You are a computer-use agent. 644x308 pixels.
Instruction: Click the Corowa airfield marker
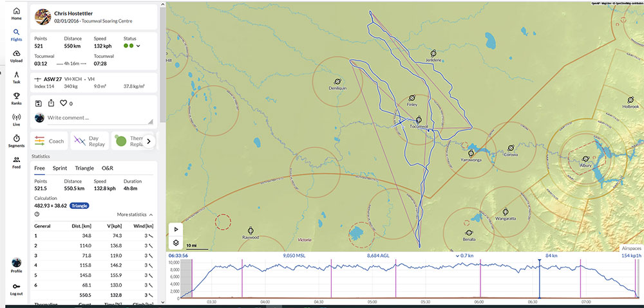point(511,148)
